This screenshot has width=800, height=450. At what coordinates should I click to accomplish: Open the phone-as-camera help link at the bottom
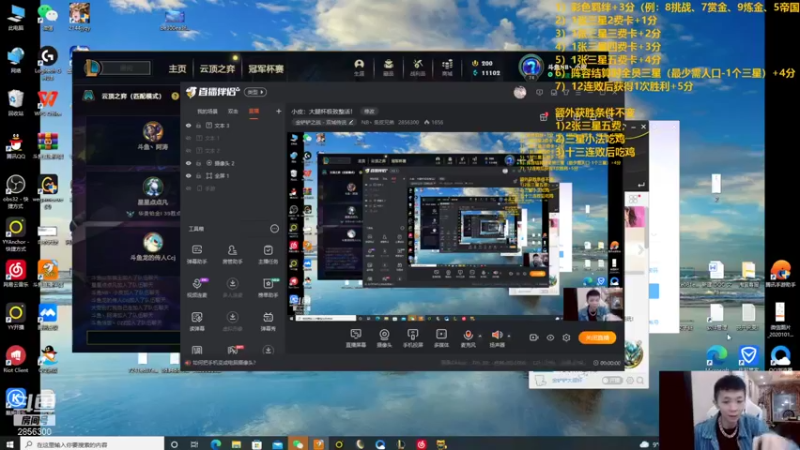[x=223, y=363]
